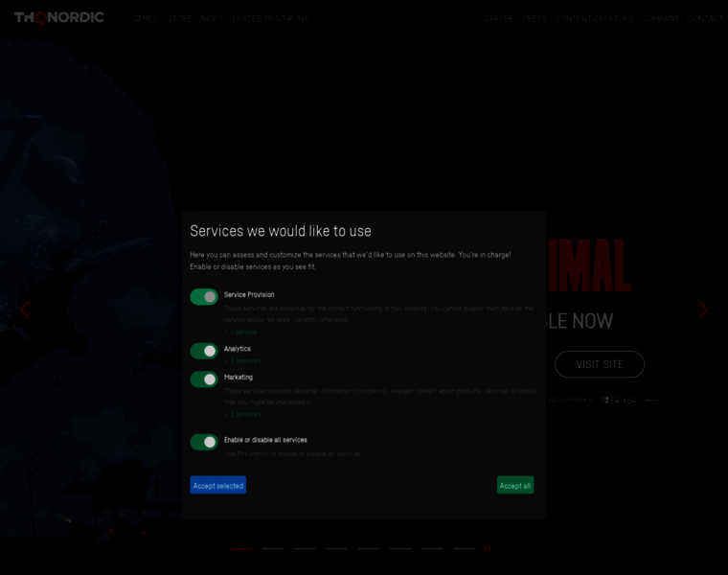Open the CONTACT navigation link
This screenshot has width=728, height=575.
706,18
